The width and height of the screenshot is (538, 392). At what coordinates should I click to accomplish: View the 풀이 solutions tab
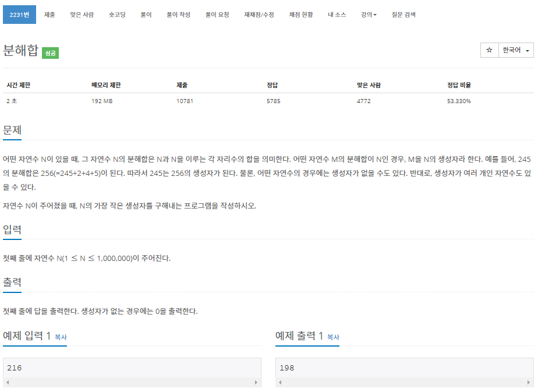pos(145,15)
